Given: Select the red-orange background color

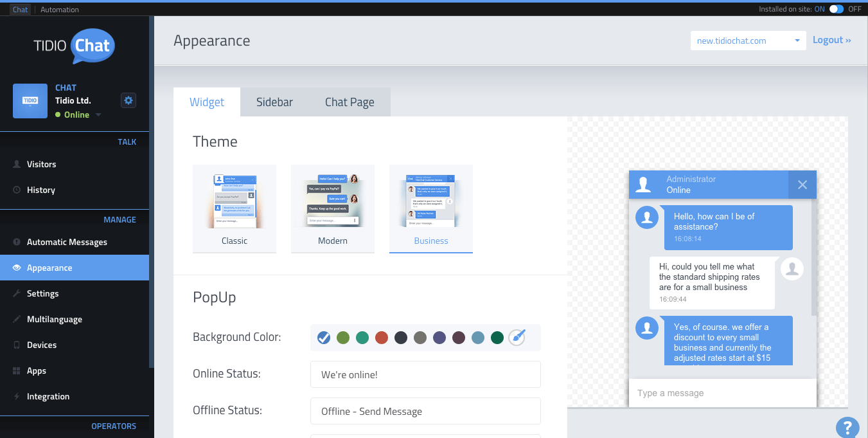Looking at the screenshot, I should [x=382, y=338].
